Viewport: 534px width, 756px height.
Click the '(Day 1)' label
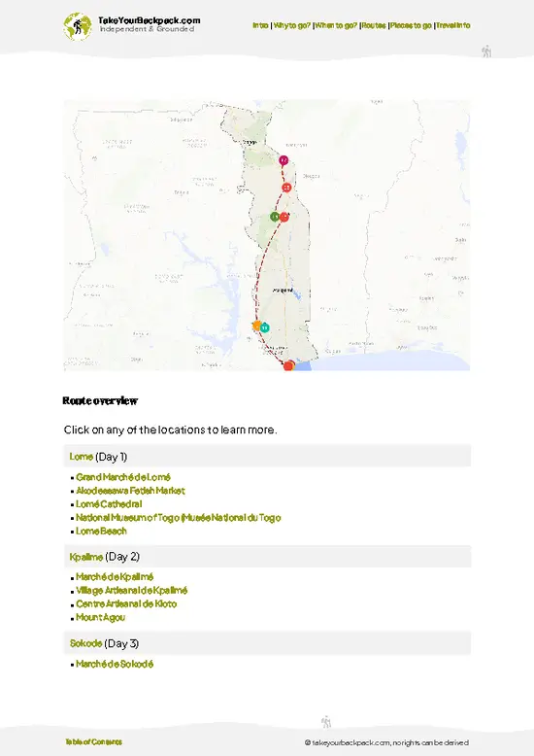(111, 456)
